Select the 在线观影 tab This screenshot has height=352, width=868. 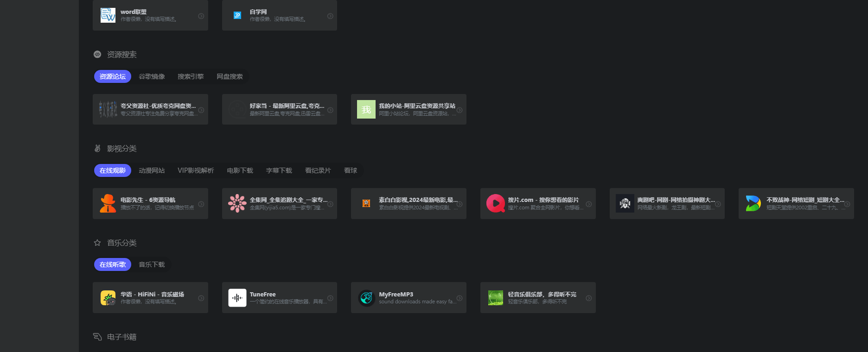point(113,170)
